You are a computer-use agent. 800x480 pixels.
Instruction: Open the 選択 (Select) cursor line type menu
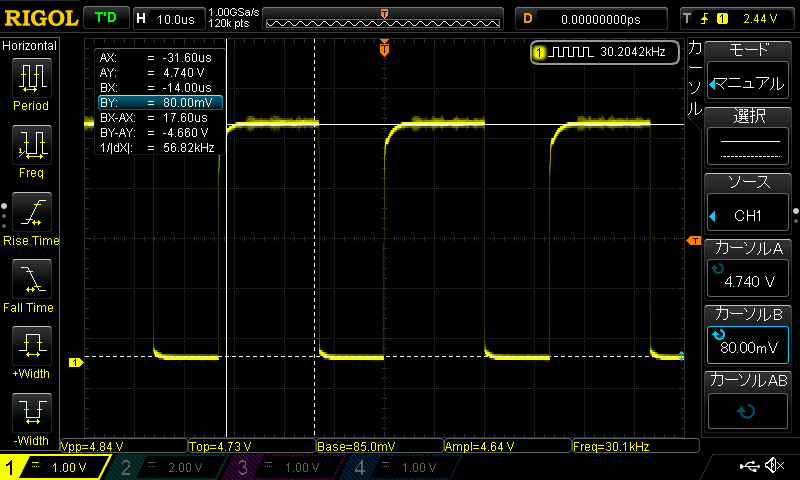point(748,137)
